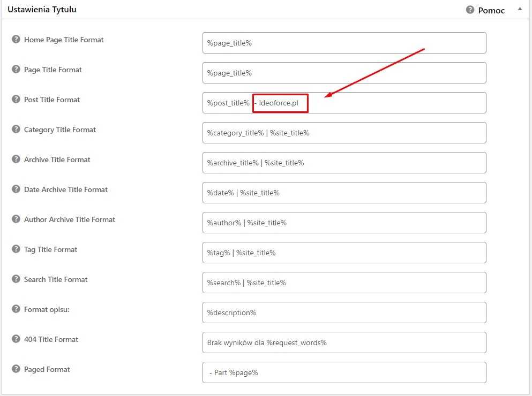Focus the Home Page Title Format field
This screenshot has height=396, width=532.
(x=344, y=43)
